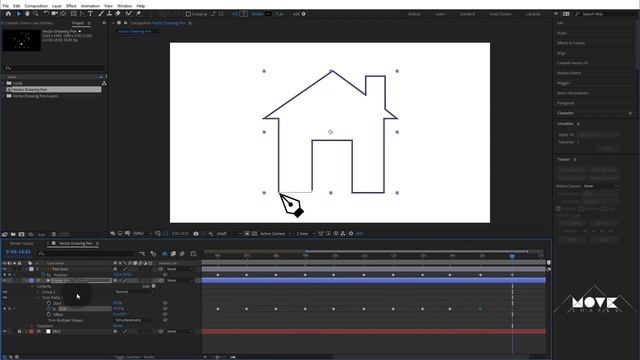Viewport: 640px width, 360px height.
Task: Toggle visibility of the BG layer
Action: (x=4, y=331)
